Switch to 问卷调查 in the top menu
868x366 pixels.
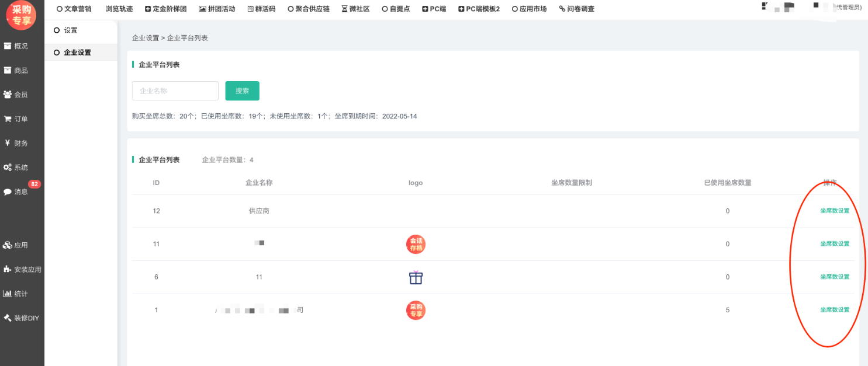point(576,9)
